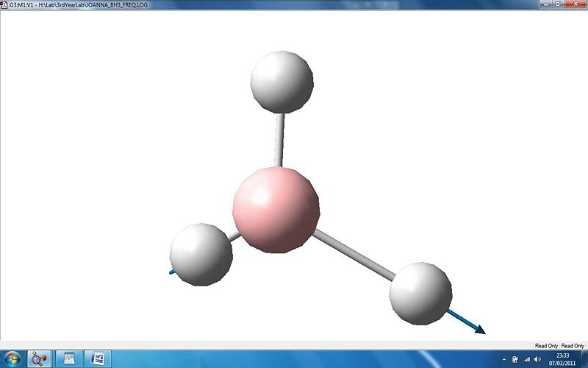Screen dimensions: 588x368
Task: Open the Windows Start menu orb
Action: (x=12, y=358)
